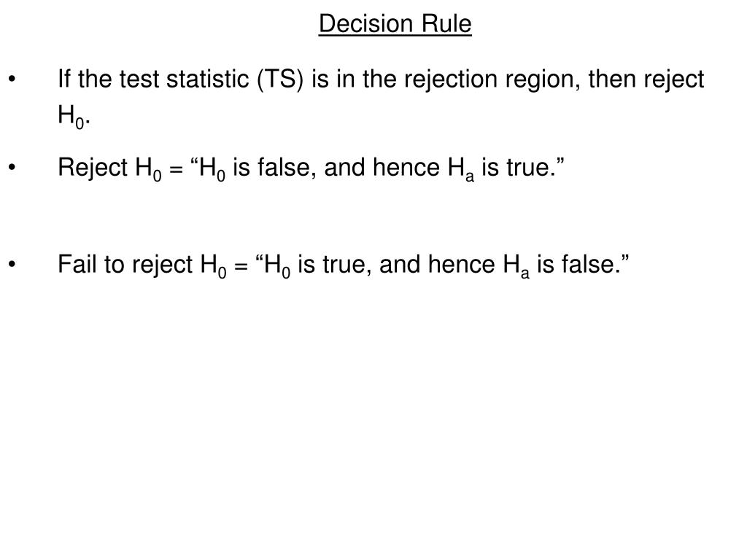Click the bullet before "If the test statistic"
This screenshot has height=560, width=747.
[x=12, y=79]
